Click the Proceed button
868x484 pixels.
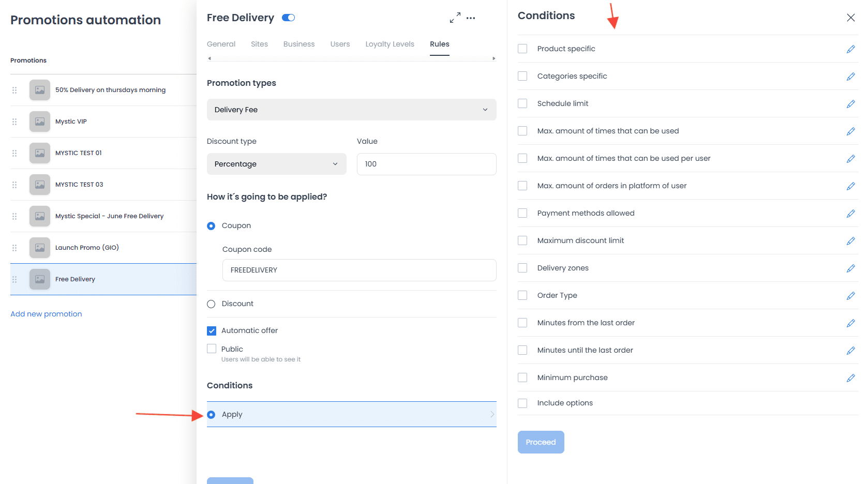(541, 442)
